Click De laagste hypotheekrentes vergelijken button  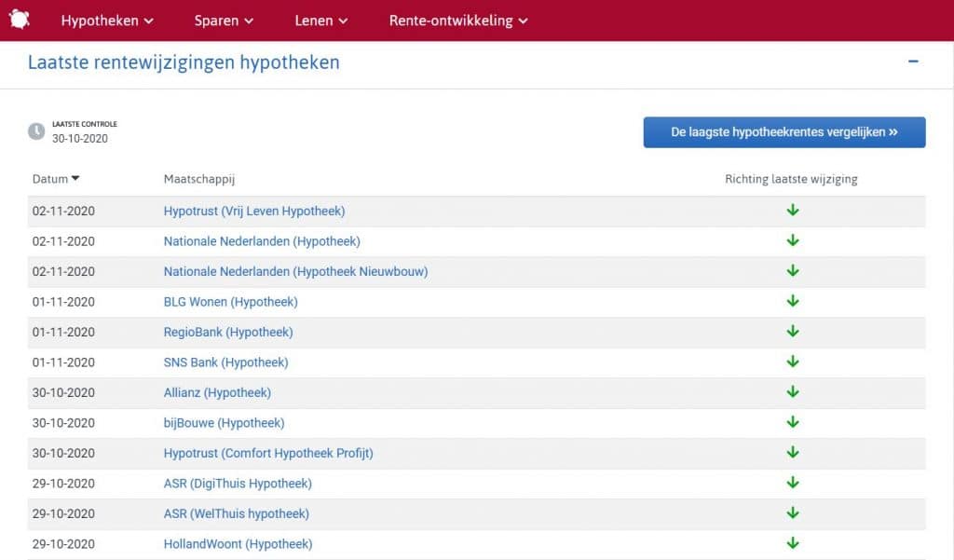[784, 132]
